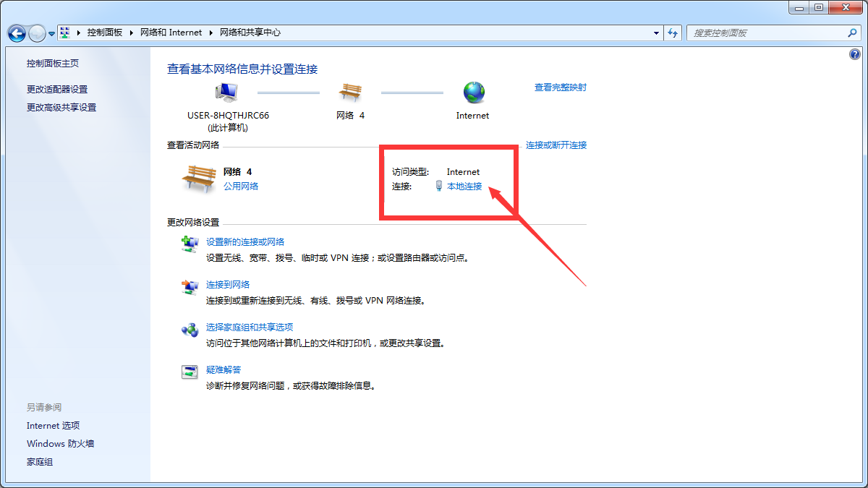Click the Forward navigation arrow button
Screen dimensions: 868x488
[37, 33]
